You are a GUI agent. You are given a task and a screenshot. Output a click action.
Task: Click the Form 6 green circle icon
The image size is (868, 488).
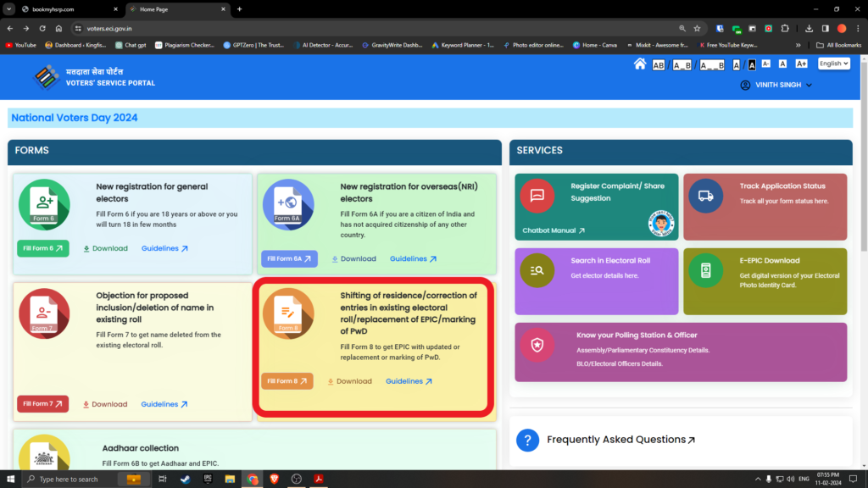44,205
